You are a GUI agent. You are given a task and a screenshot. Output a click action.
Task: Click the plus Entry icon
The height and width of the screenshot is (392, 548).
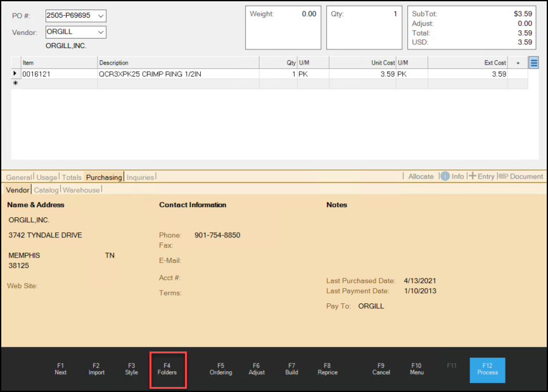pyautogui.click(x=473, y=176)
